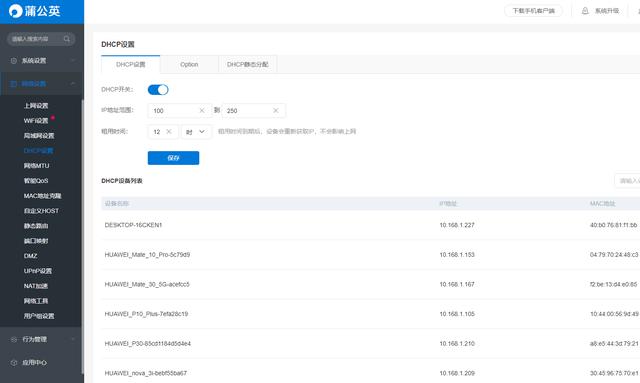Click the 下载手机客户端 button

[533, 11]
